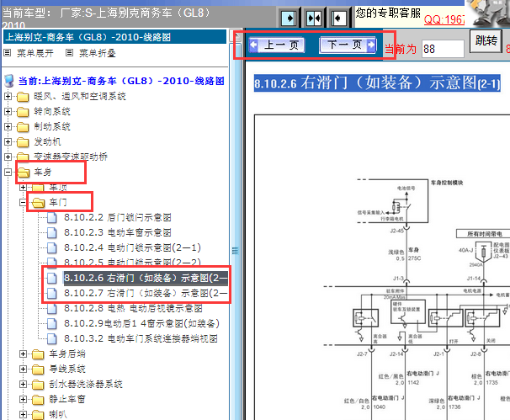This screenshot has height=420, width=510.
Task: Open 8.10.2.8 电热 电动后视镜示意图
Action: 133,308
